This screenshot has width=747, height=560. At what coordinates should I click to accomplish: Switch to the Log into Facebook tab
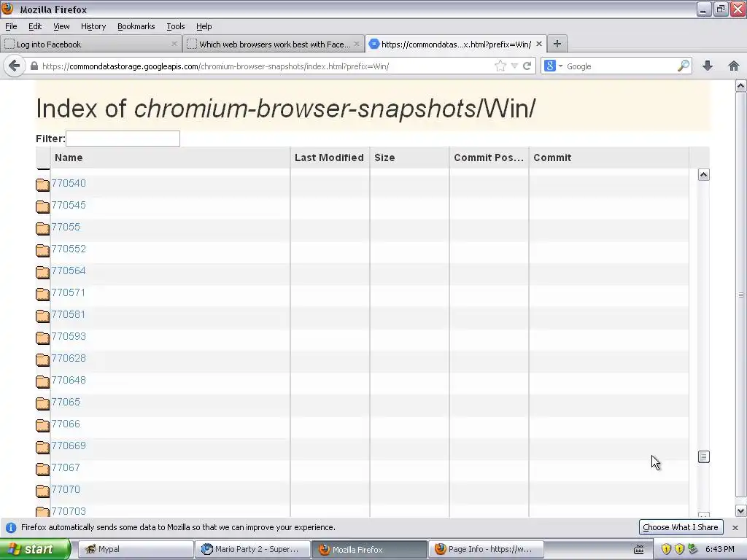90,44
